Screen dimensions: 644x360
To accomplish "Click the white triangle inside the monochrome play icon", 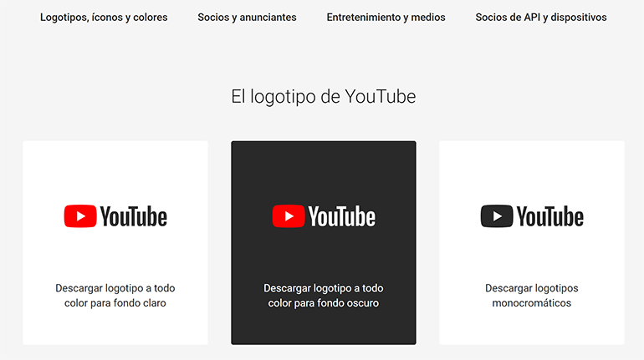I will [x=498, y=217].
